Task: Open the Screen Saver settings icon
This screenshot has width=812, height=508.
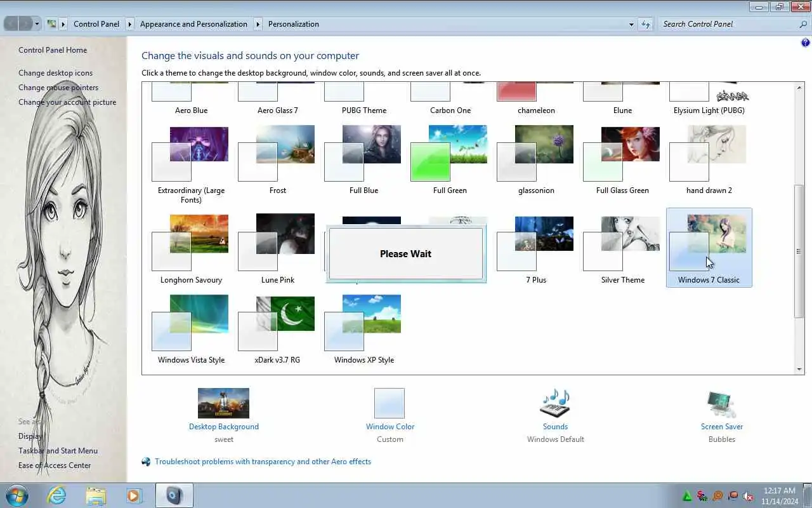Action: 721,404
